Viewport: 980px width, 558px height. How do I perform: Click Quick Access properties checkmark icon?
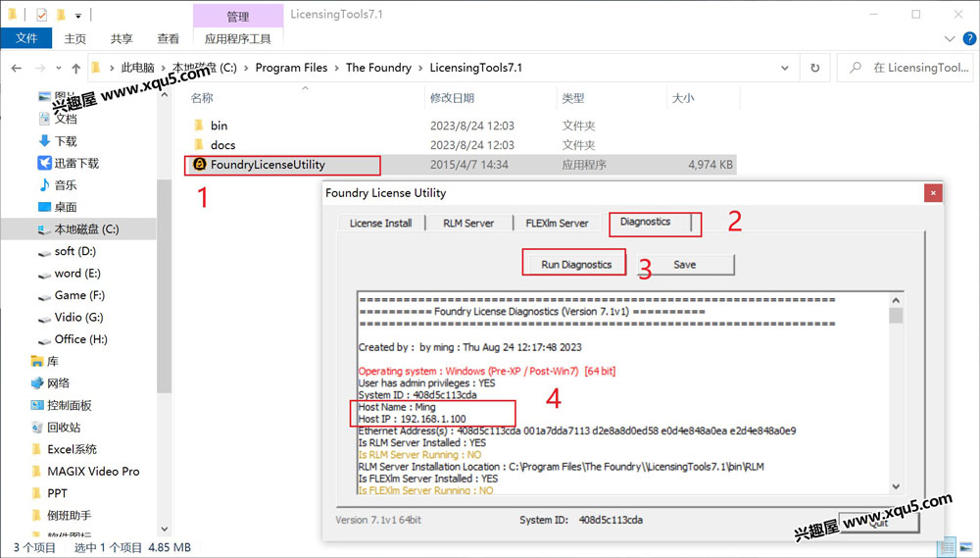pyautogui.click(x=42, y=15)
